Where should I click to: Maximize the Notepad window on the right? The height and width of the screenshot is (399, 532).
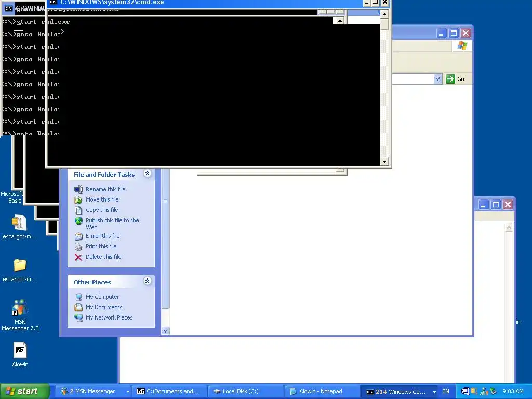click(x=496, y=205)
